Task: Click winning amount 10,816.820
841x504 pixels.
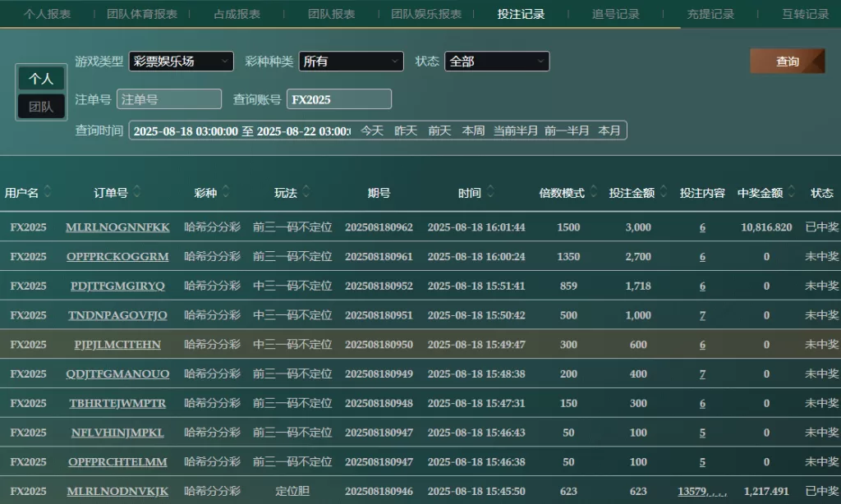Action: (766, 227)
